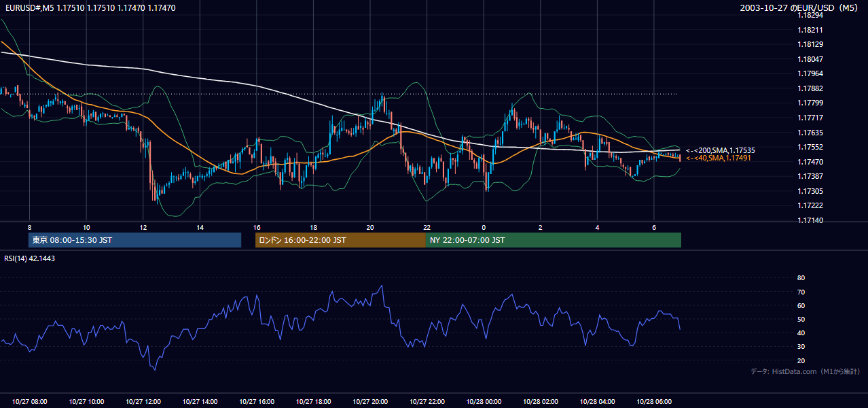Viewport: 868px width, 408px height.
Task: Click price axis label 1.17799
Action: click(810, 103)
